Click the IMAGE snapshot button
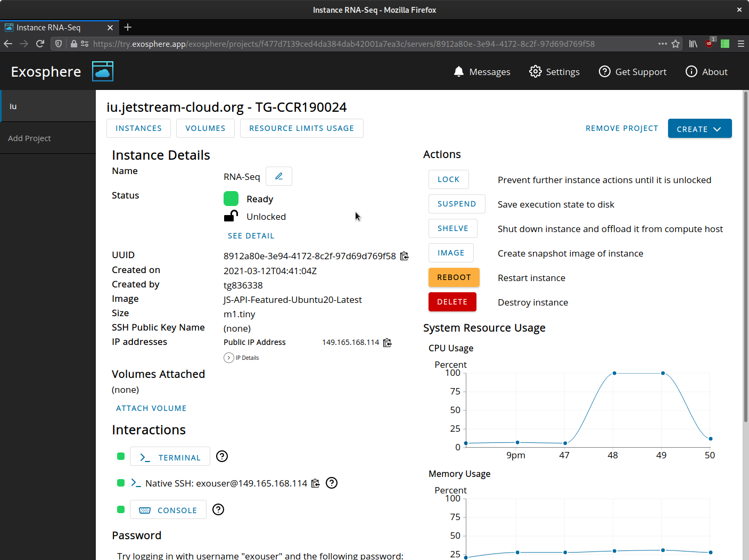 tap(451, 253)
